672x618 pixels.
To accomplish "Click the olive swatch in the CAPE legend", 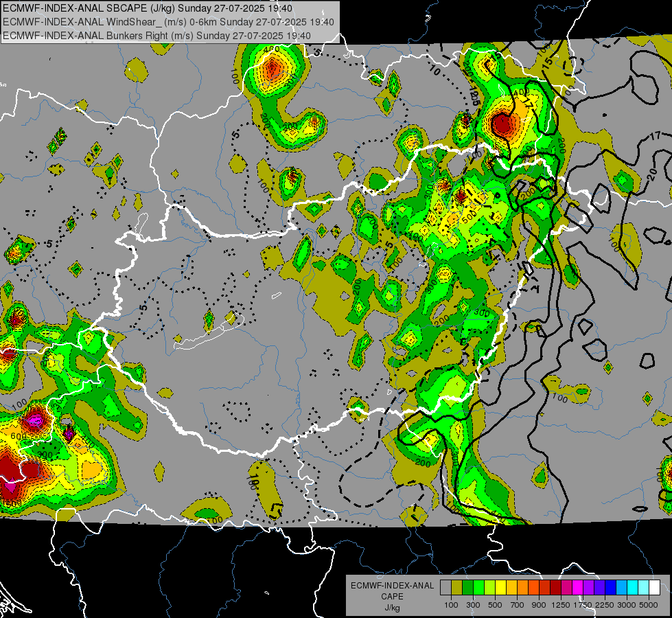I will 457,587.
